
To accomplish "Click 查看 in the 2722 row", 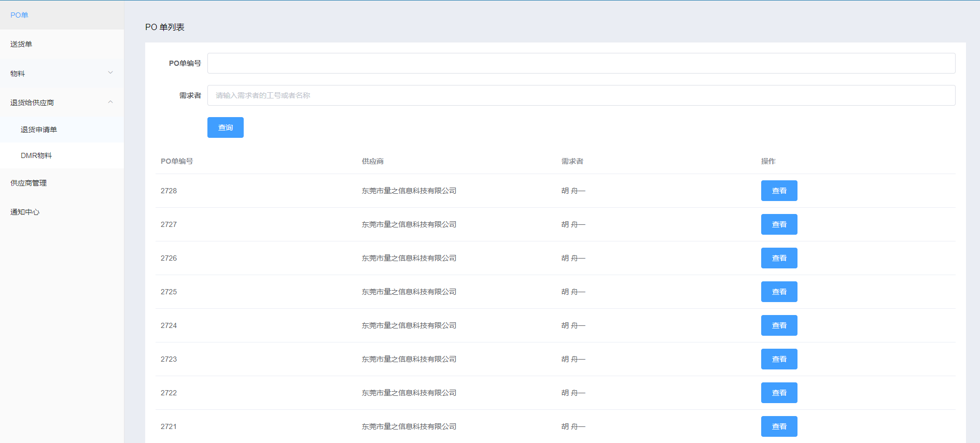I will tap(779, 393).
